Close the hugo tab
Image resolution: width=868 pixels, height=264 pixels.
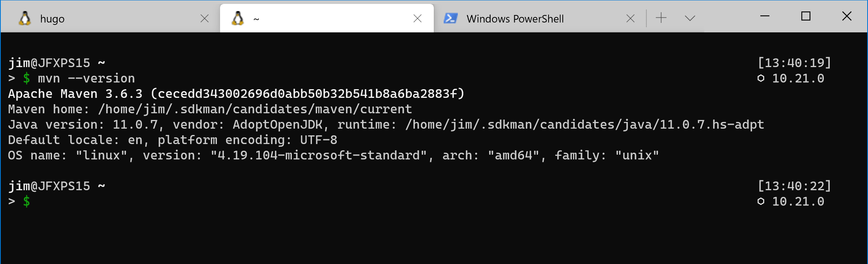click(x=204, y=18)
